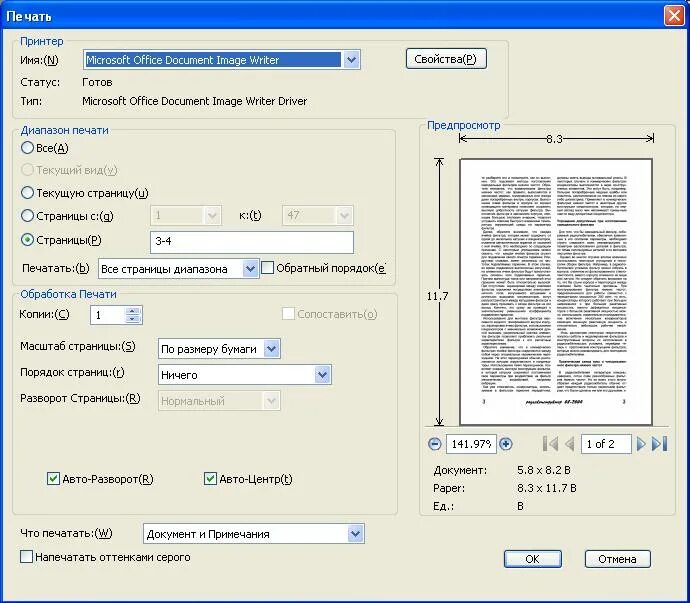Select the disabled Текущий вид radio option
This screenshot has height=603, width=690.
click(x=27, y=169)
